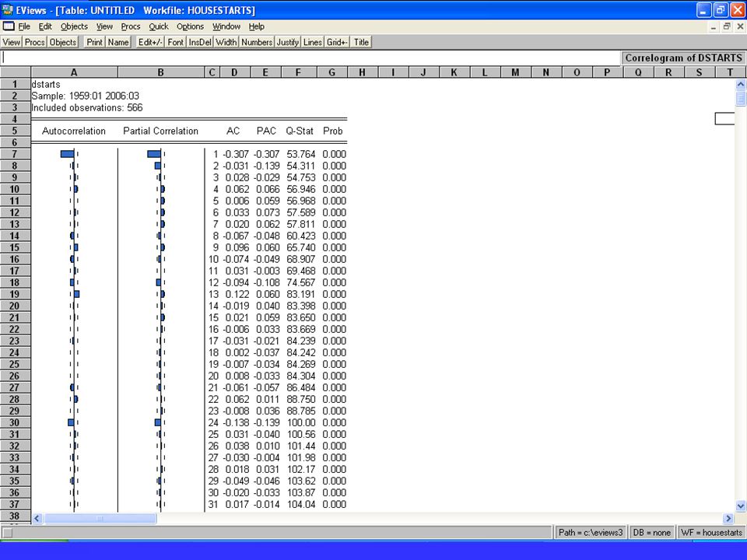The image size is (747, 560).
Task: Click the 'Correlogram of DSTARTS' title label
Action: pyautogui.click(x=683, y=58)
